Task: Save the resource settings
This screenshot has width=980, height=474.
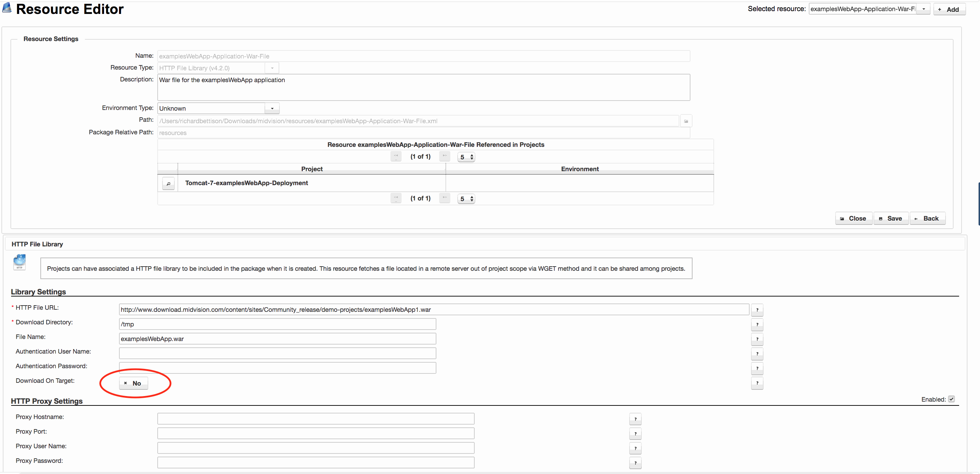Action: pyautogui.click(x=891, y=218)
